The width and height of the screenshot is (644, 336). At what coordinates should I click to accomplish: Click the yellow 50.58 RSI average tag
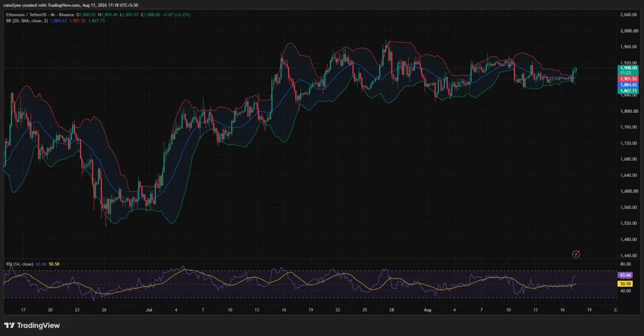(x=625, y=283)
